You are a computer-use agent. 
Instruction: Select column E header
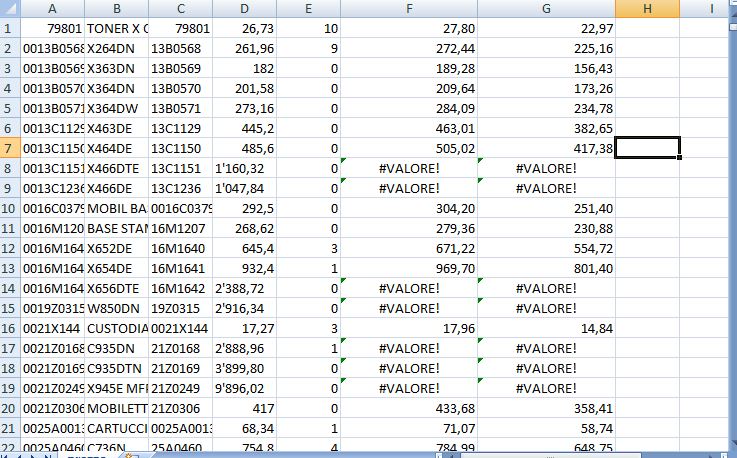(x=308, y=8)
